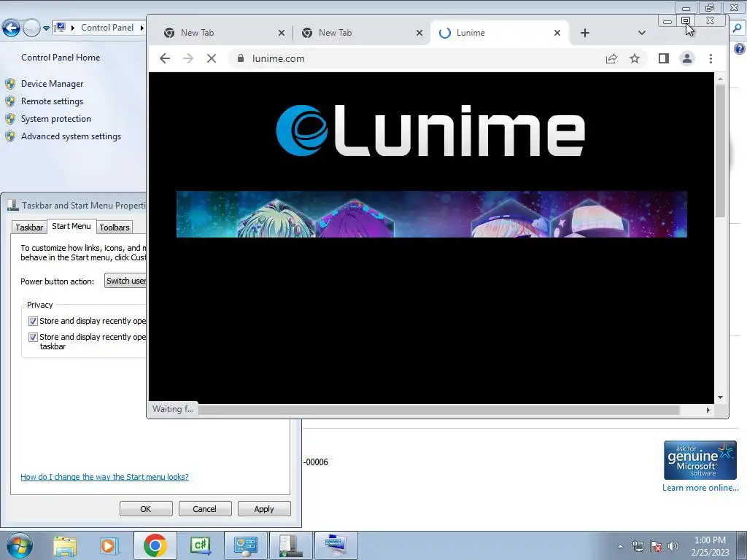Click the computer tower icon on taskbar
Image resolution: width=747 pixels, height=560 pixels.
click(290, 545)
